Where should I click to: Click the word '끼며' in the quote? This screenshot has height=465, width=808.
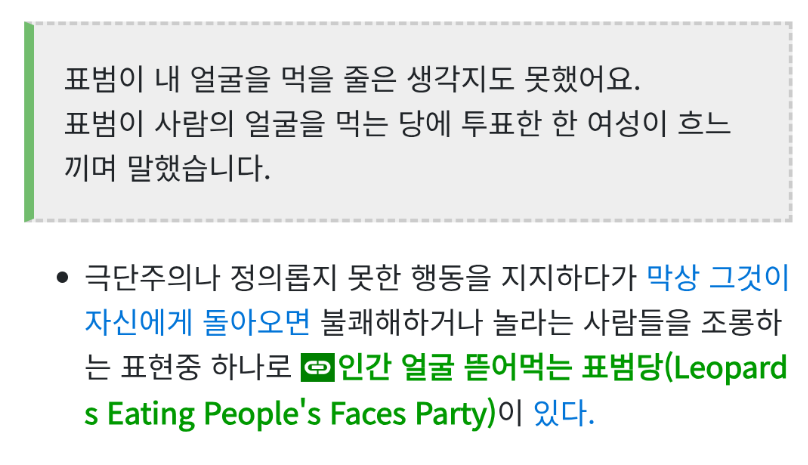coord(90,169)
